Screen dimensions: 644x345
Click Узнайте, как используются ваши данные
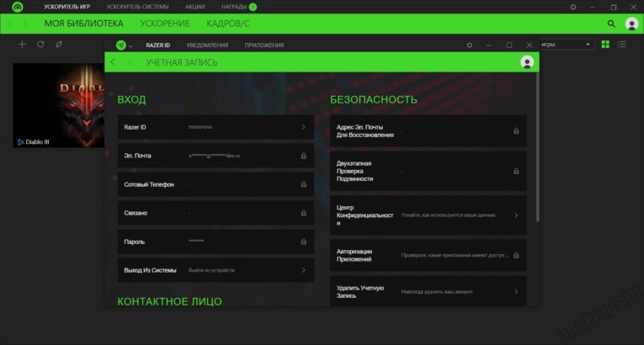(x=448, y=215)
